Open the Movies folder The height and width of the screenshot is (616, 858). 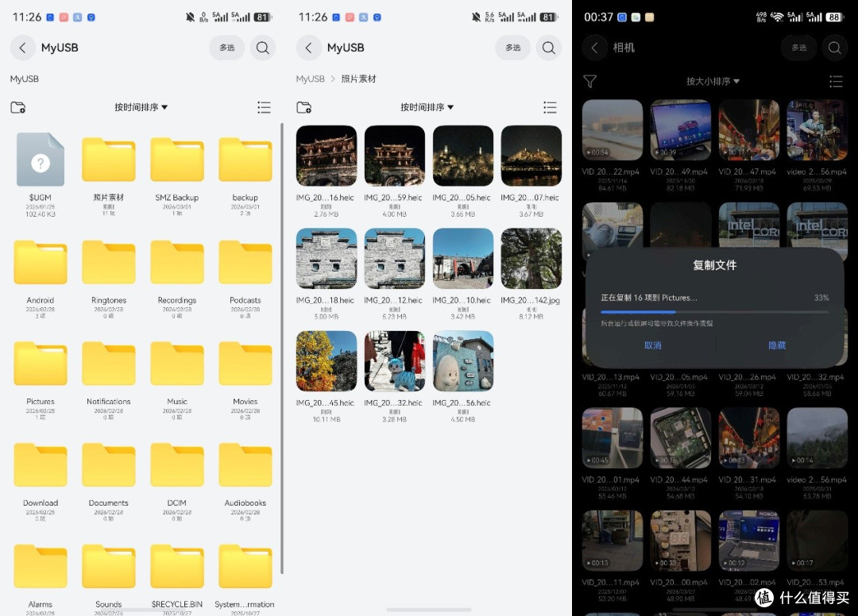[x=245, y=364]
